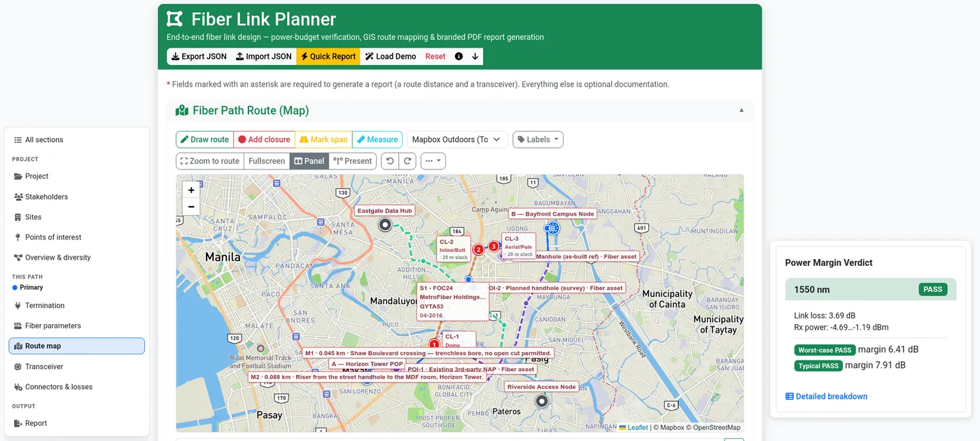Switch the map to Fullscreen
The image size is (980, 441).
[267, 161]
